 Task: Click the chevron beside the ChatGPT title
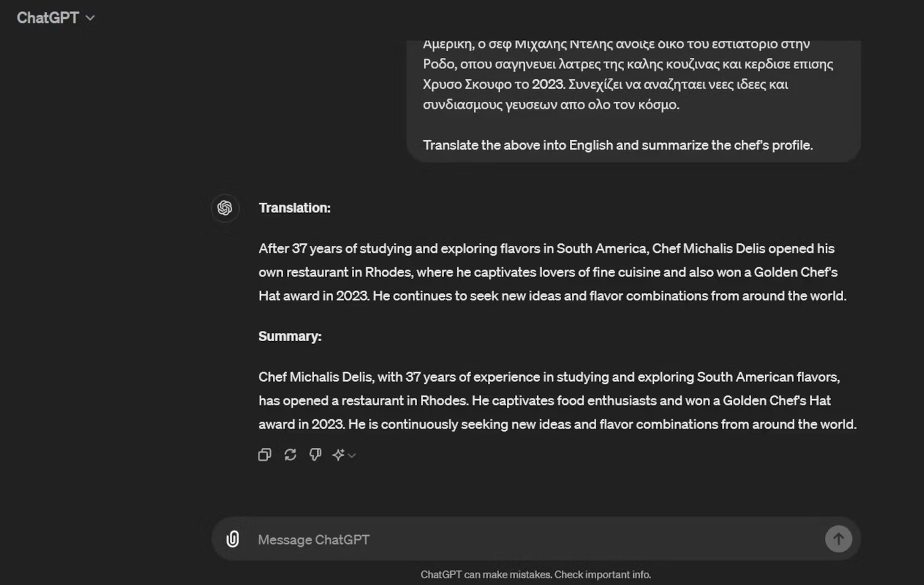90,18
